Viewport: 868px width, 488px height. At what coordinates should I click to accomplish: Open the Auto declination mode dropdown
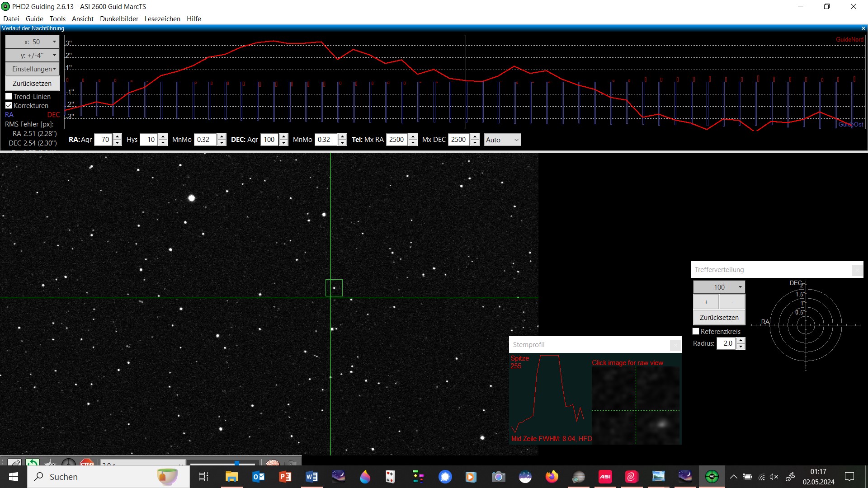[x=502, y=140]
